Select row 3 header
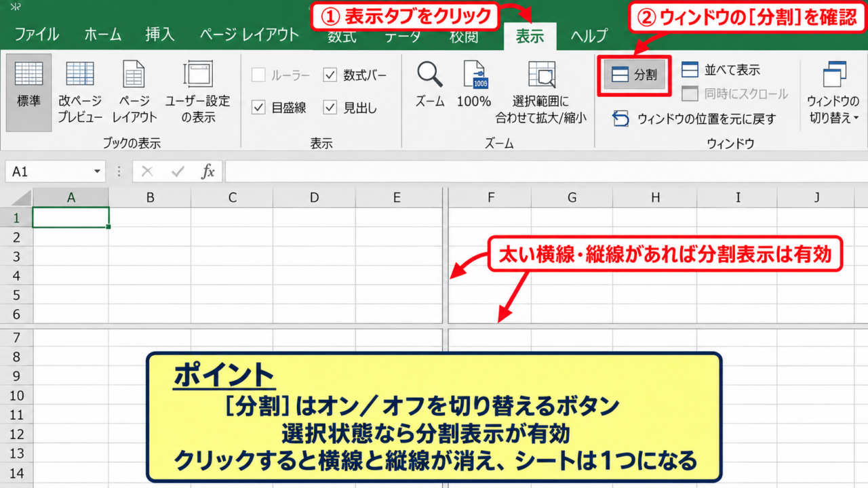This screenshot has height=488, width=868. pyautogui.click(x=16, y=256)
